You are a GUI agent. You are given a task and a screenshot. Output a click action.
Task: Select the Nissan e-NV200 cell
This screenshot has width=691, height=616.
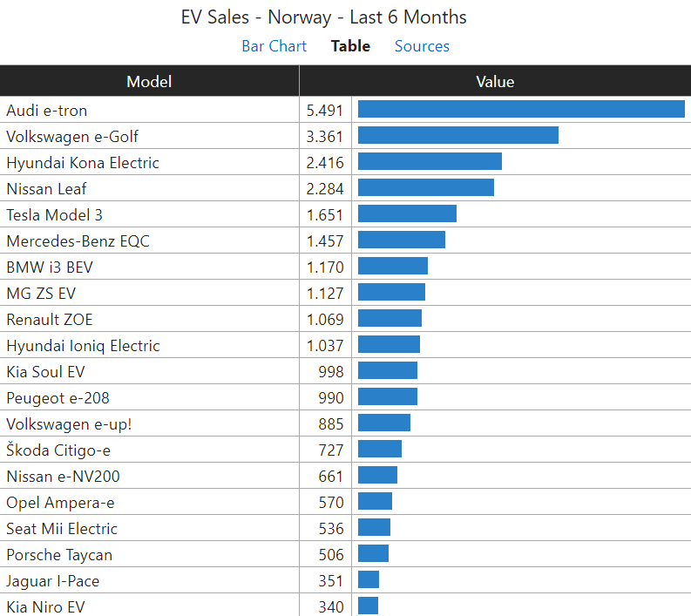click(149, 476)
